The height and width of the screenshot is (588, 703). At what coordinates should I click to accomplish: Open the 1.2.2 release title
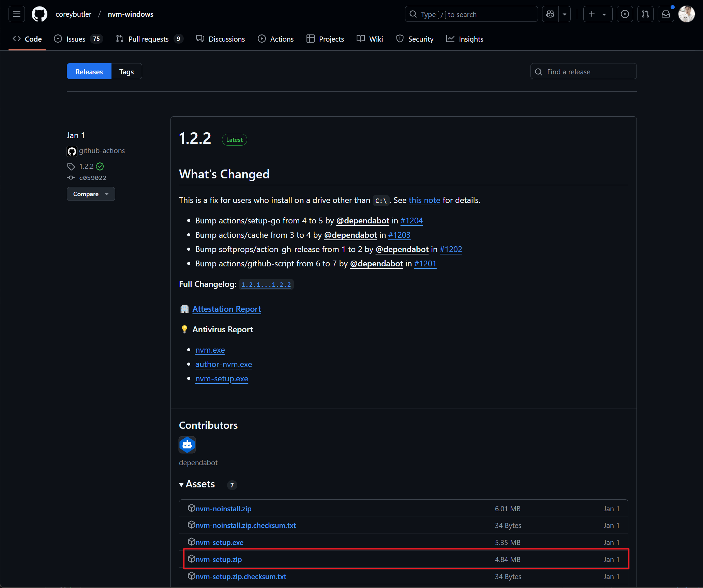coord(195,138)
